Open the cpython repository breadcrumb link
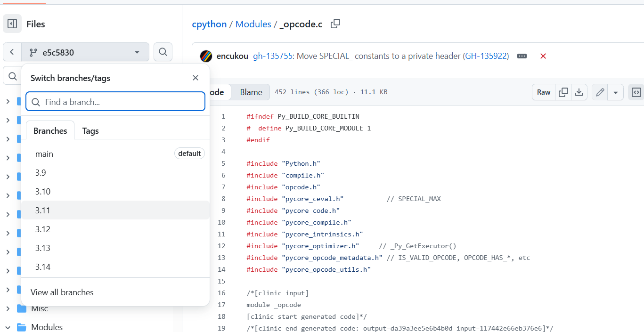This screenshot has height=332, width=644. coord(209,24)
